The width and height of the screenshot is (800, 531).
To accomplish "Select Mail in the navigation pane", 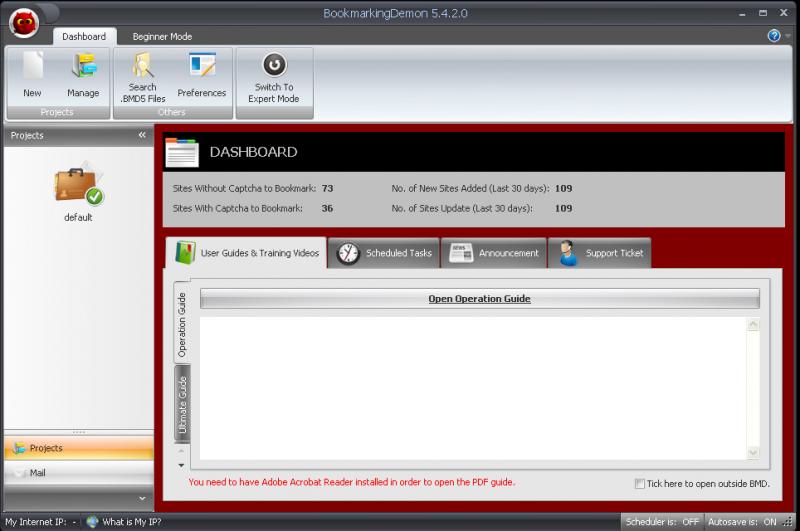I will click(79, 473).
